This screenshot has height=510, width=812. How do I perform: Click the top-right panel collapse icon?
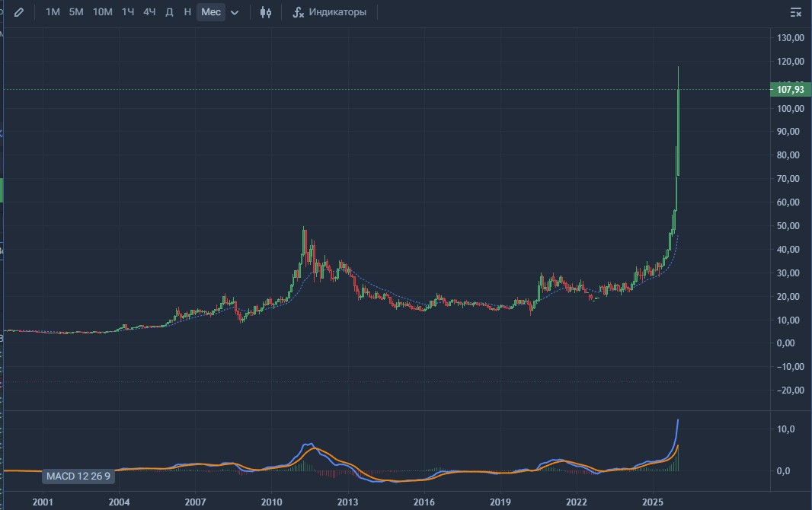[x=796, y=12]
